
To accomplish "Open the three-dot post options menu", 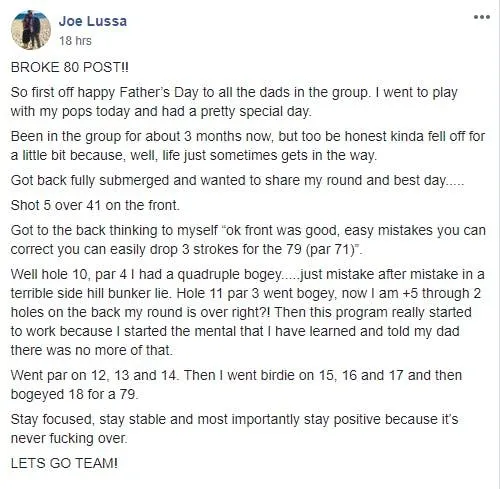I will 482,17.
